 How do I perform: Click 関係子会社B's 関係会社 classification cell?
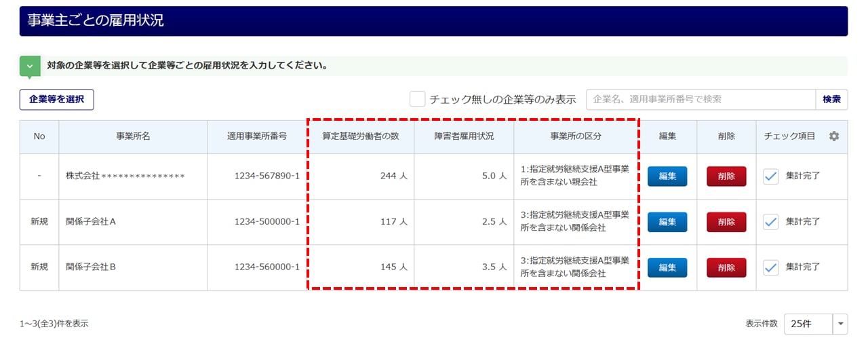[x=576, y=267]
